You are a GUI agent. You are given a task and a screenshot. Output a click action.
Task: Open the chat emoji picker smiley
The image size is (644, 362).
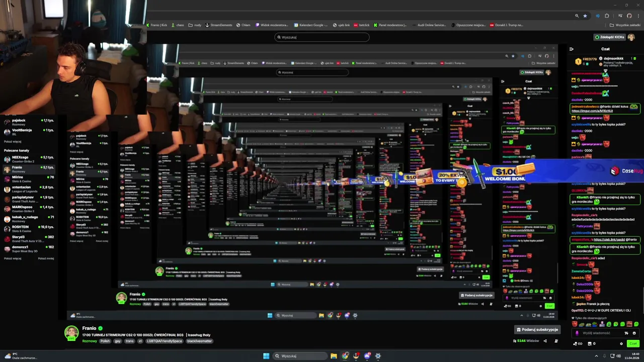[x=634, y=333]
